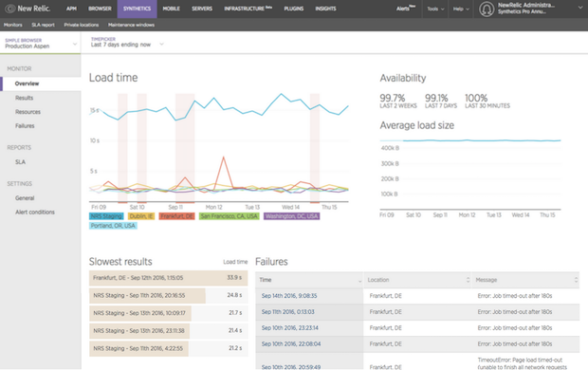Go to the Insights tab

pos(325,9)
